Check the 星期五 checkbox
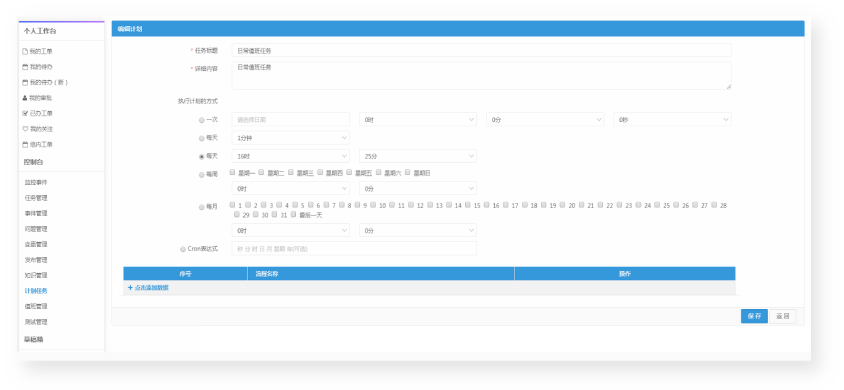The height and width of the screenshot is (390, 844). (x=349, y=173)
